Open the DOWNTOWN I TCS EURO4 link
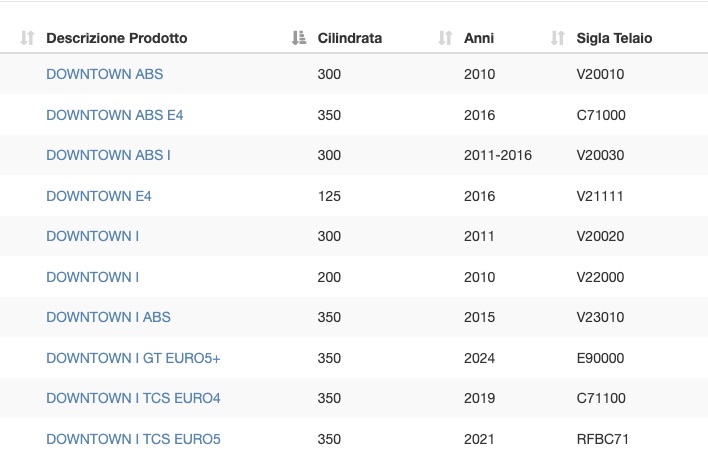This screenshot has width=708, height=464. 133,398
